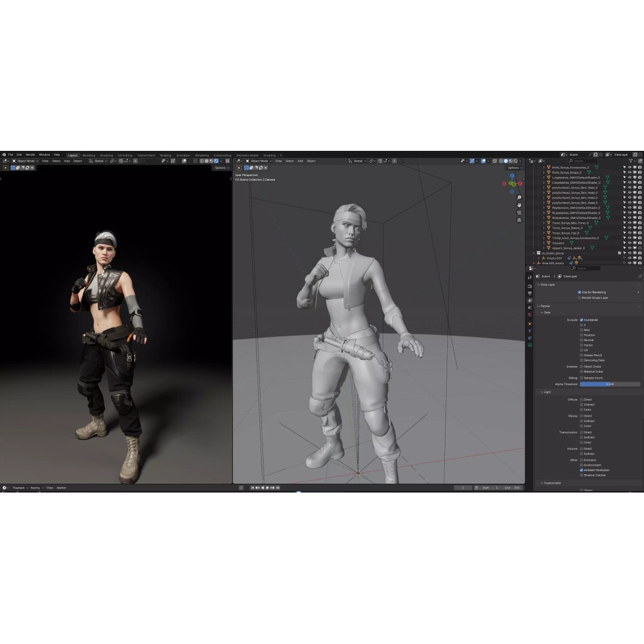Open Object Mode dropdown in left viewport
This screenshot has width=644, height=644.
[25, 161]
